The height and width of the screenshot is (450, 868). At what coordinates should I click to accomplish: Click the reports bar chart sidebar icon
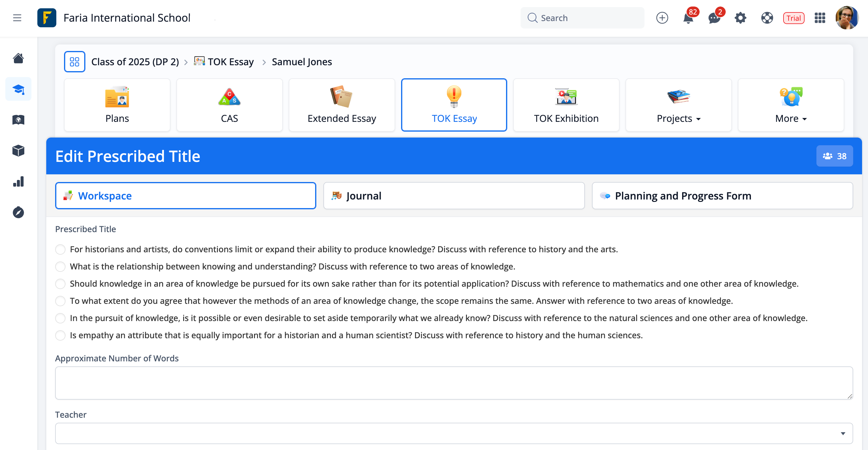pyautogui.click(x=18, y=182)
